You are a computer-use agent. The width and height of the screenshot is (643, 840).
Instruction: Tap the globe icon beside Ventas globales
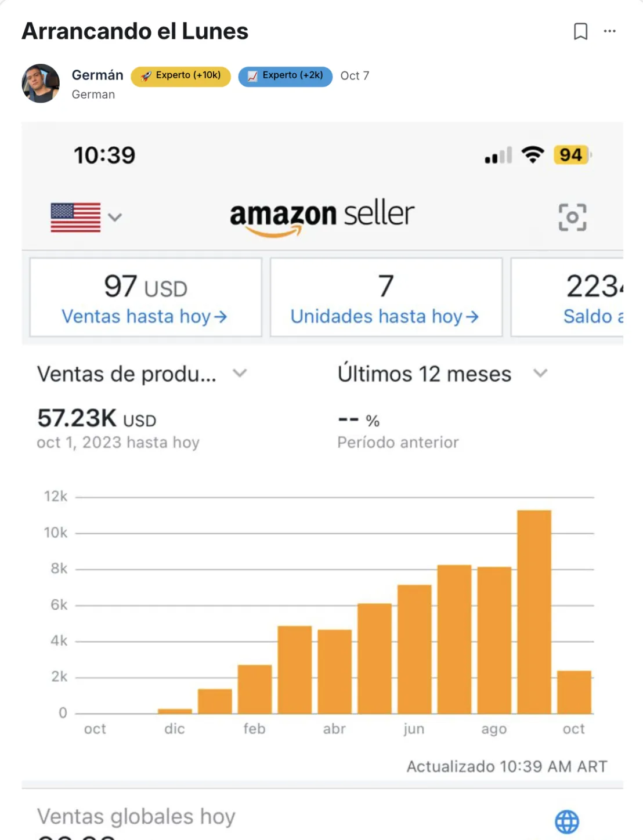566,821
